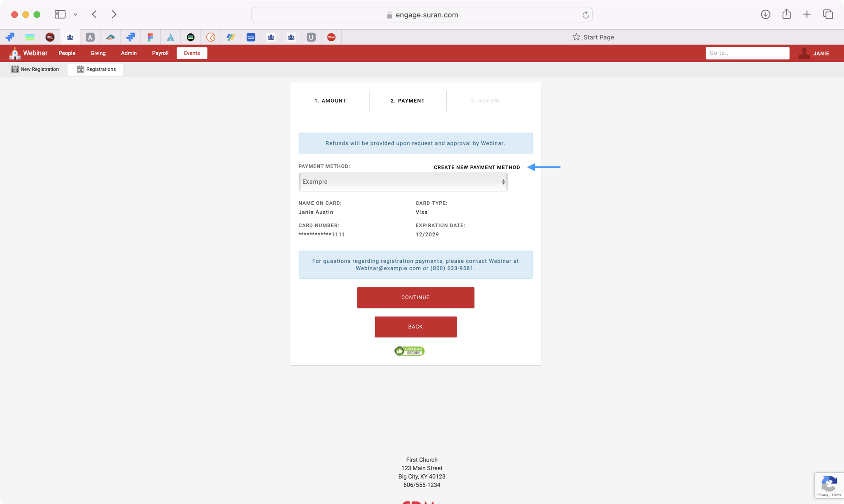Viewport: 844px width, 504px height.
Task: Click the Safari downloads icon
Action: point(765,14)
